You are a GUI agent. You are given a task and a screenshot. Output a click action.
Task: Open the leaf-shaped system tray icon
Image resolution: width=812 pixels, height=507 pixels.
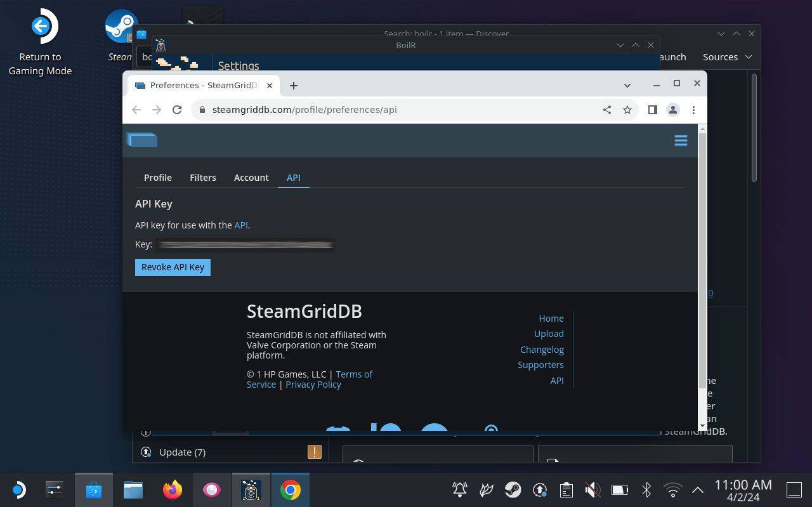(x=487, y=490)
